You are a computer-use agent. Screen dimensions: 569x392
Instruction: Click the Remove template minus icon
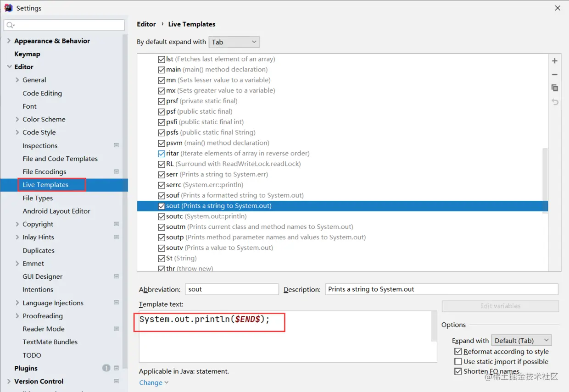click(x=555, y=74)
